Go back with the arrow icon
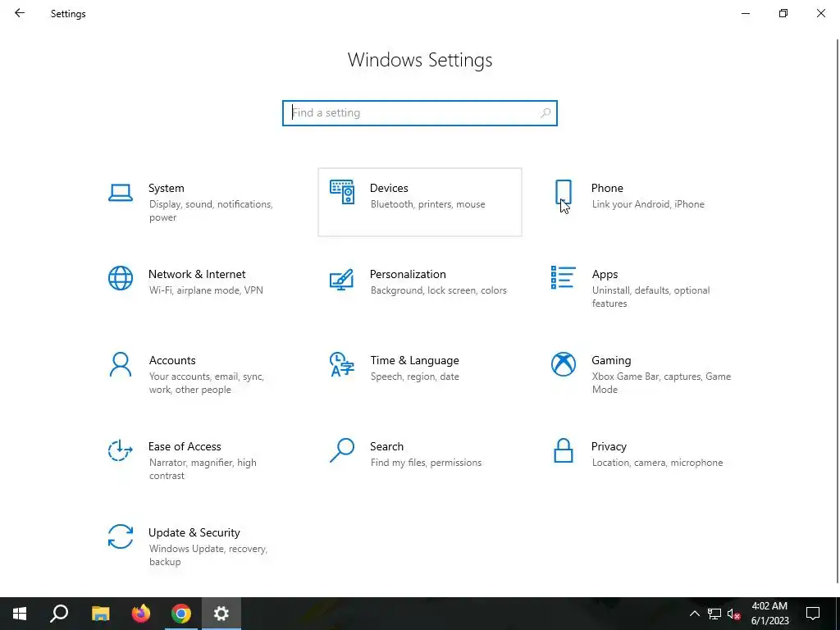The image size is (840, 630). (x=20, y=13)
